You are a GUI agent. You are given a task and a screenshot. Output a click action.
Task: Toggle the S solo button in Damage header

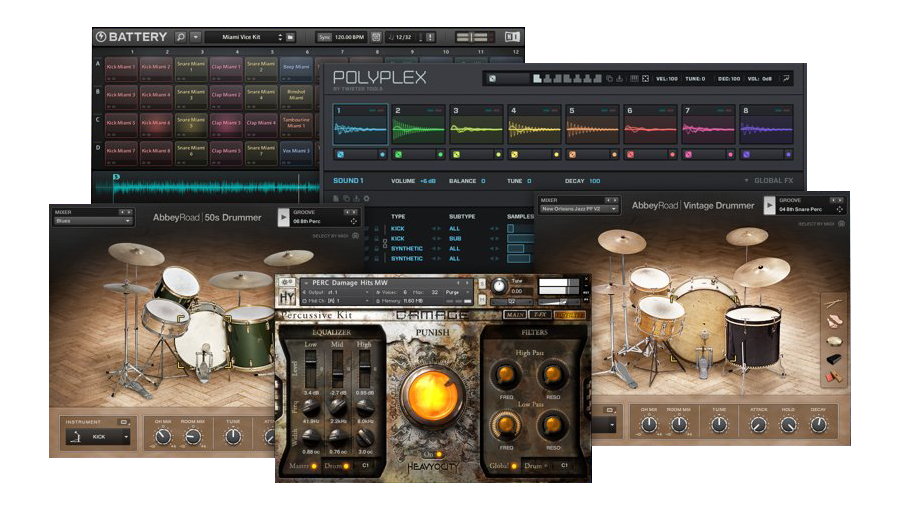point(482,283)
